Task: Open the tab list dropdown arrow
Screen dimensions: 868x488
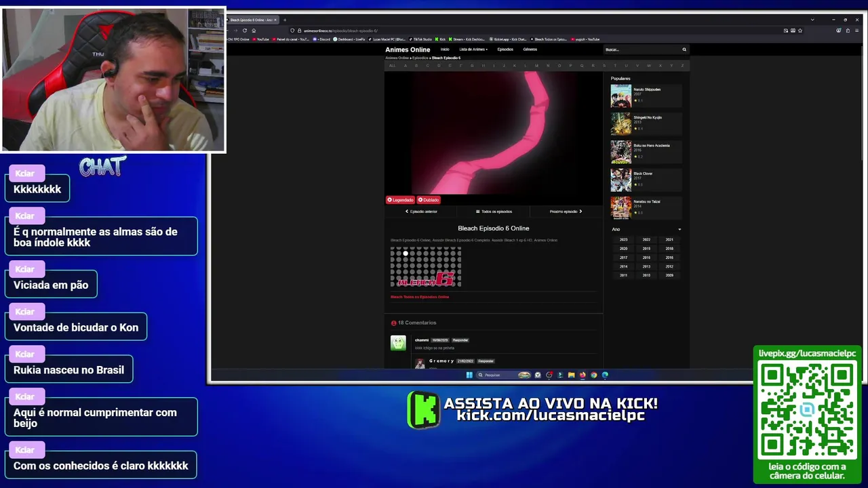Action: 812,20
